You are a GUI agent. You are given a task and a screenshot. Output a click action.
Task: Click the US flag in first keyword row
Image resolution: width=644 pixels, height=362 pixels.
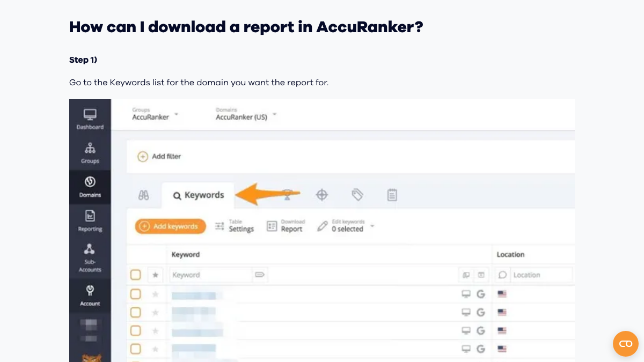point(502,294)
